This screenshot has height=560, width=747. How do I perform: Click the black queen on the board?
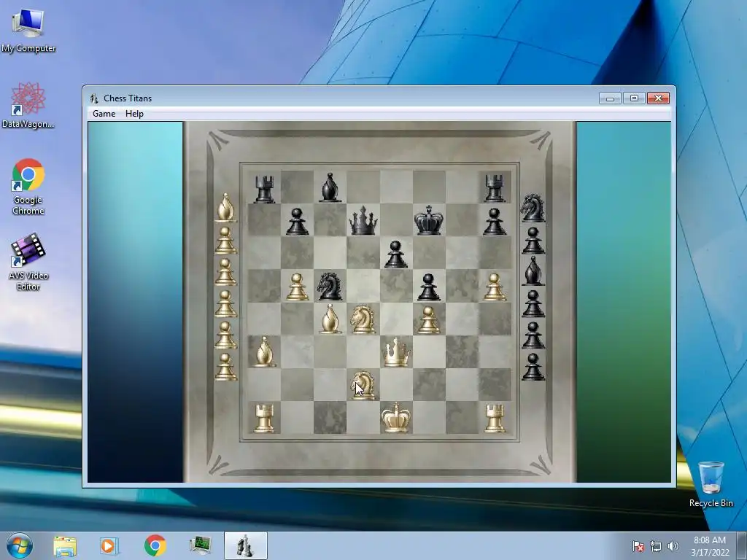coord(363,220)
